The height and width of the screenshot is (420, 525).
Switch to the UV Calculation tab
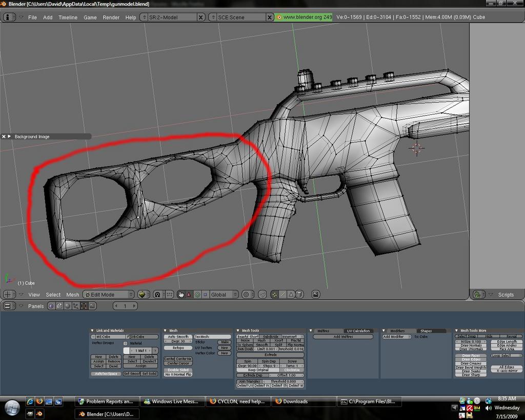[358, 331]
